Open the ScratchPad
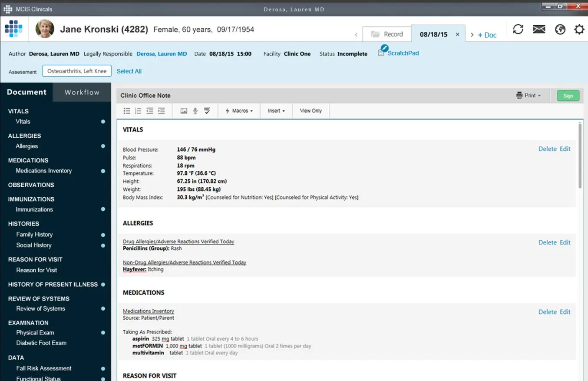This screenshot has width=588, height=381. tap(398, 53)
